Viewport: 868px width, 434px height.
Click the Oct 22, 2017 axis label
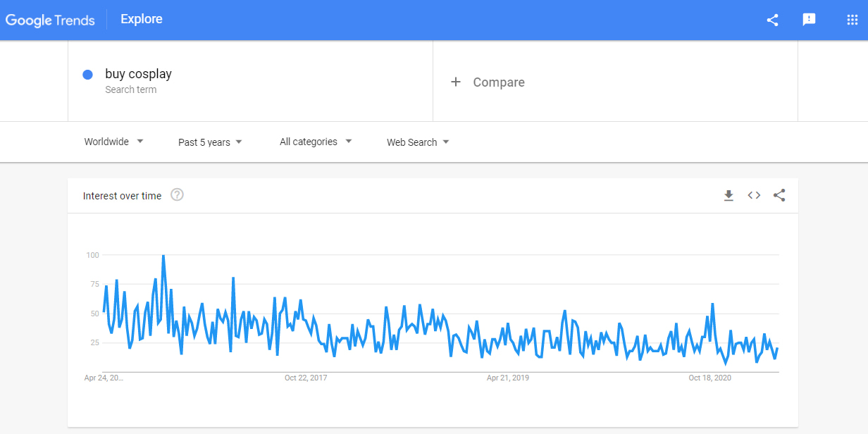pyautogui.click(x=306, y=378)
